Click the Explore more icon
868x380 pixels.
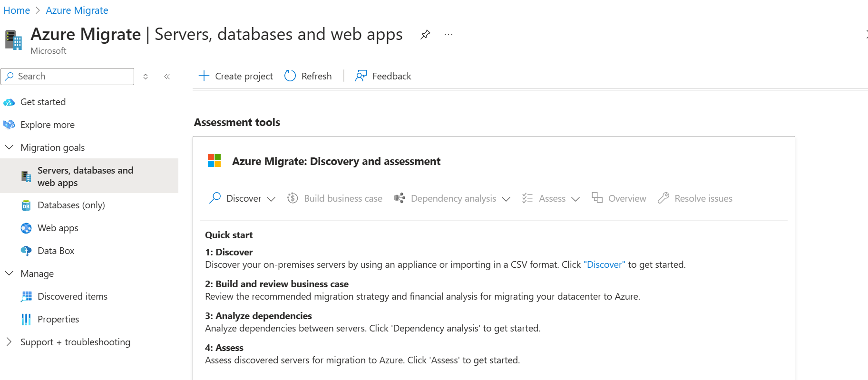(9, 125)
